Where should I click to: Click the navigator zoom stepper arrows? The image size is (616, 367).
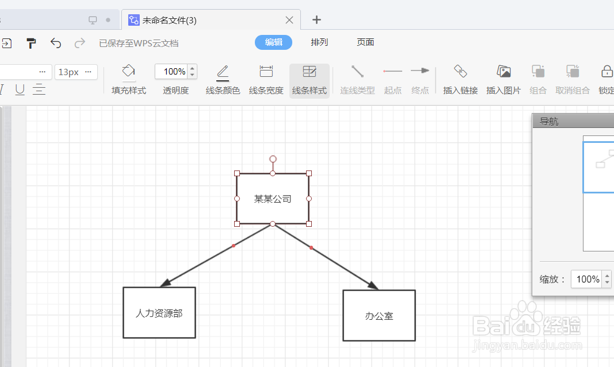coord(607,279)
